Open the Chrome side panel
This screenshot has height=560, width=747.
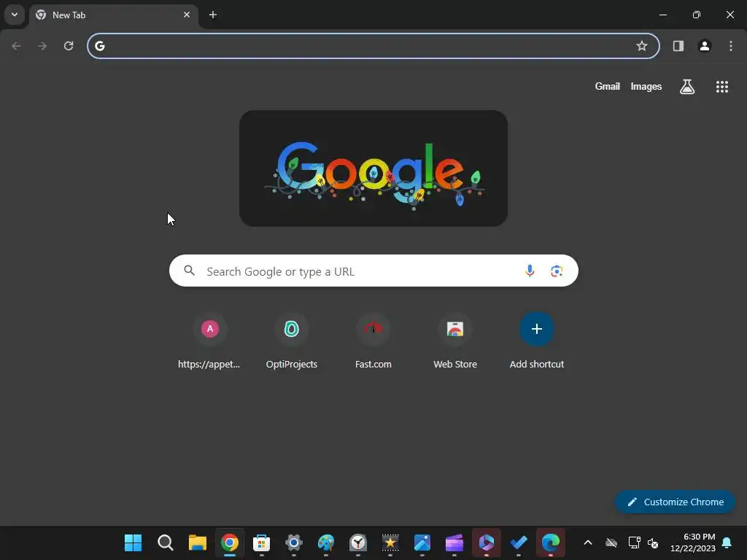[x=678, y=46]
